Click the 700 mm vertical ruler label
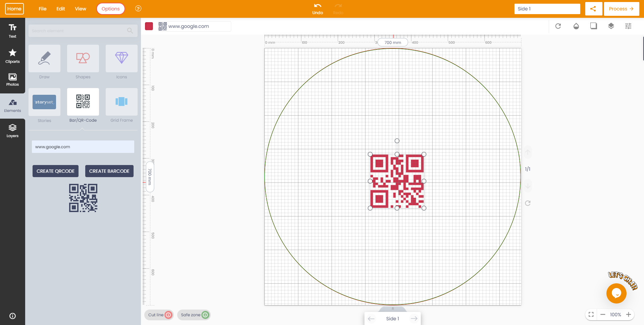Viewport: 644px width, 325px height. coord(150,177)
